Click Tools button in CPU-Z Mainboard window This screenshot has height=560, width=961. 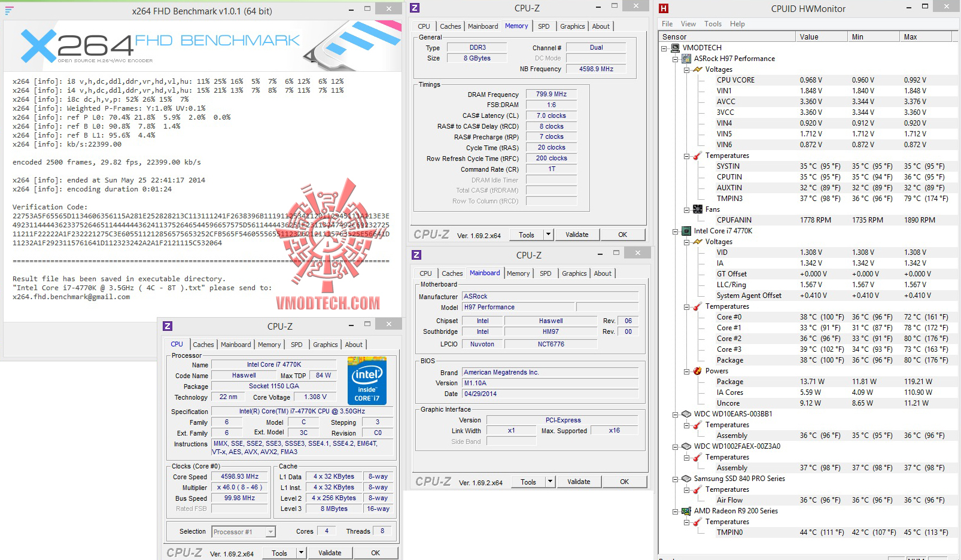click(528, 482)
